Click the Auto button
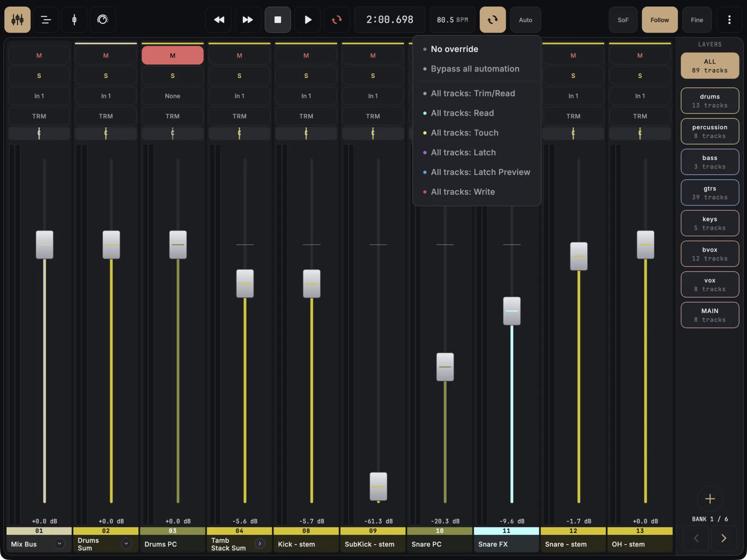 point(526,20)
